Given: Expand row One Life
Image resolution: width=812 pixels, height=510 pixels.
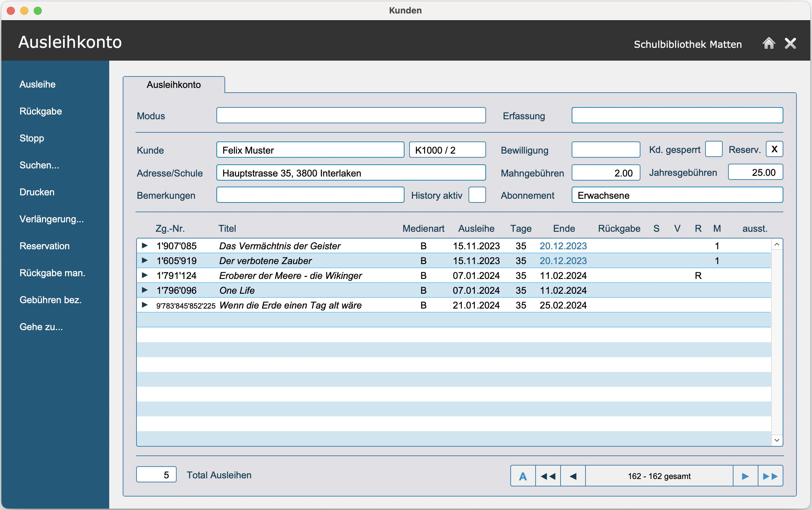Looking at the screenshot, I should tap(145, 290).
